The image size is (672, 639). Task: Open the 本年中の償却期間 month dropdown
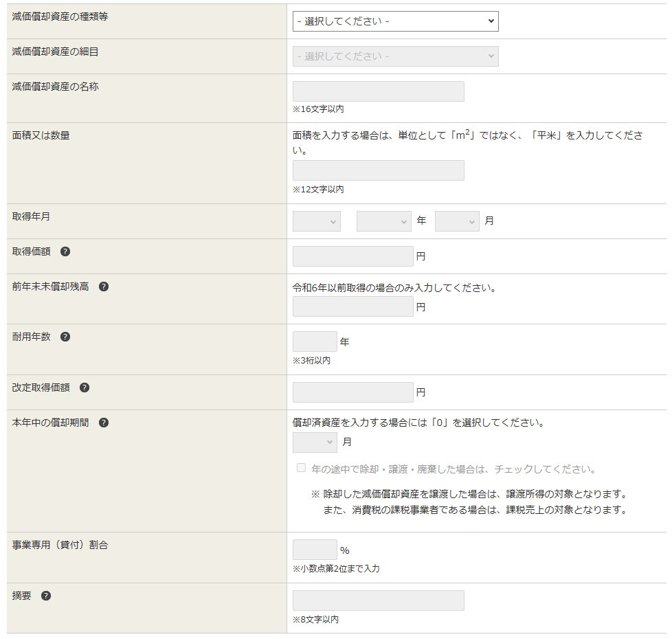[315, 442]
